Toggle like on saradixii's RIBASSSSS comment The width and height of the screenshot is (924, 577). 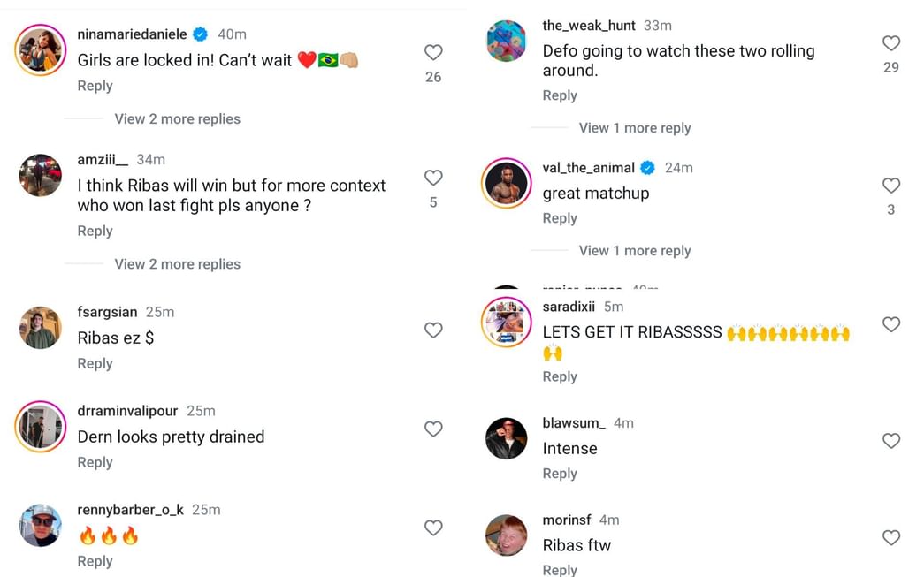pos(890,324)
